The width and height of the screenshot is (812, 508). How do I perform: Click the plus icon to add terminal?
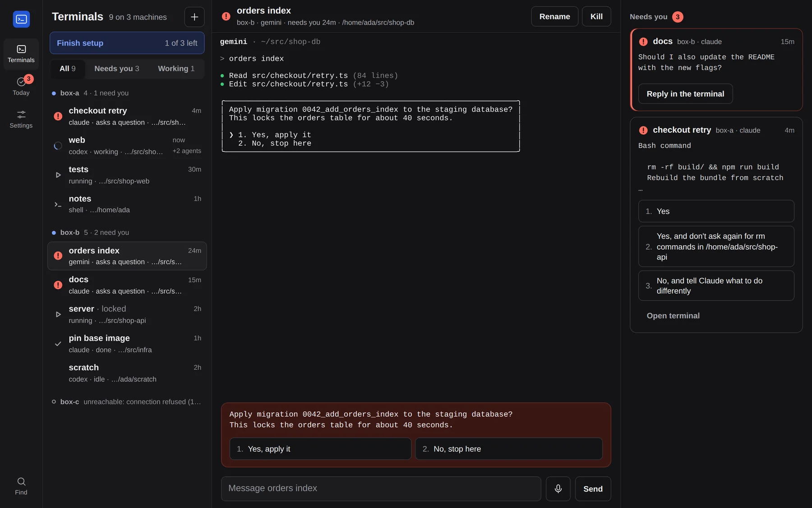tap(194, 17)
